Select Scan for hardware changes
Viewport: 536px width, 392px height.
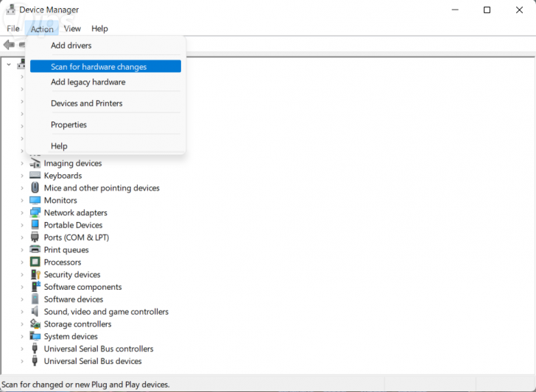point(105,66)
